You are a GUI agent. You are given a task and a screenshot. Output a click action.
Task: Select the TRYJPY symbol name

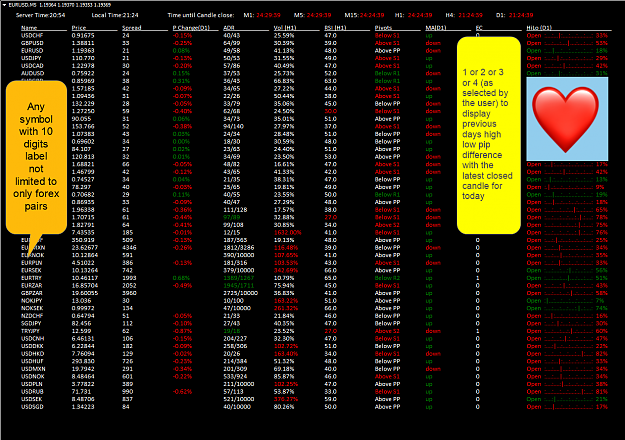click(x=31, y=331)
